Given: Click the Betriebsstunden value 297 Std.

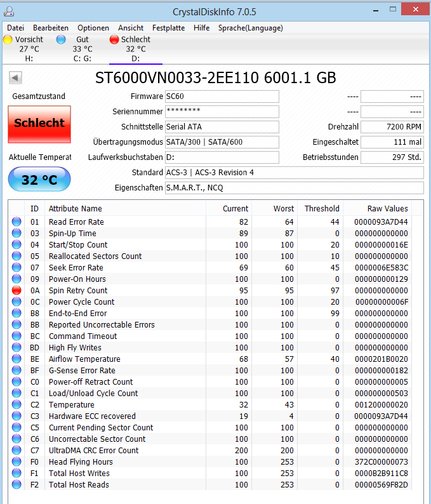Looking at the screenshot, I should tap(392, 157).
